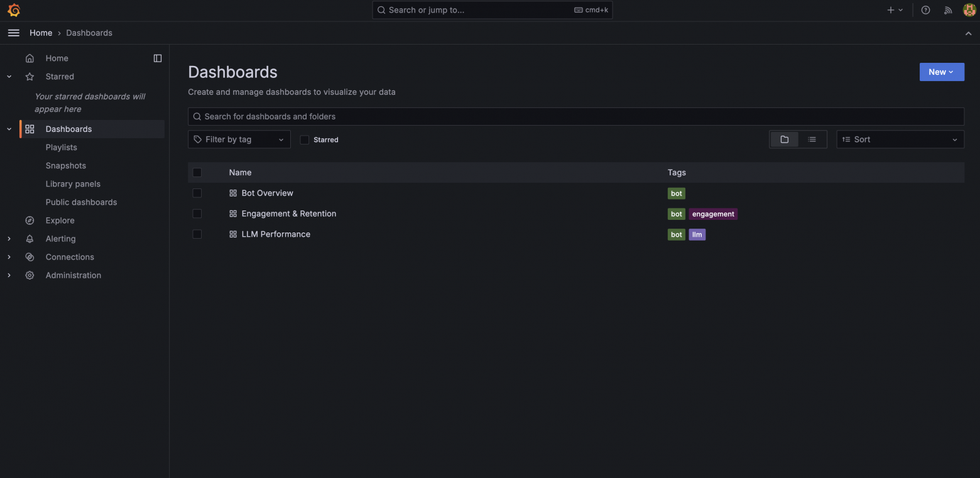The height and width of the screenshot is (478, 980).
Task: Toggle the sidebar with the hamburger icon
Action: point(13,33)
